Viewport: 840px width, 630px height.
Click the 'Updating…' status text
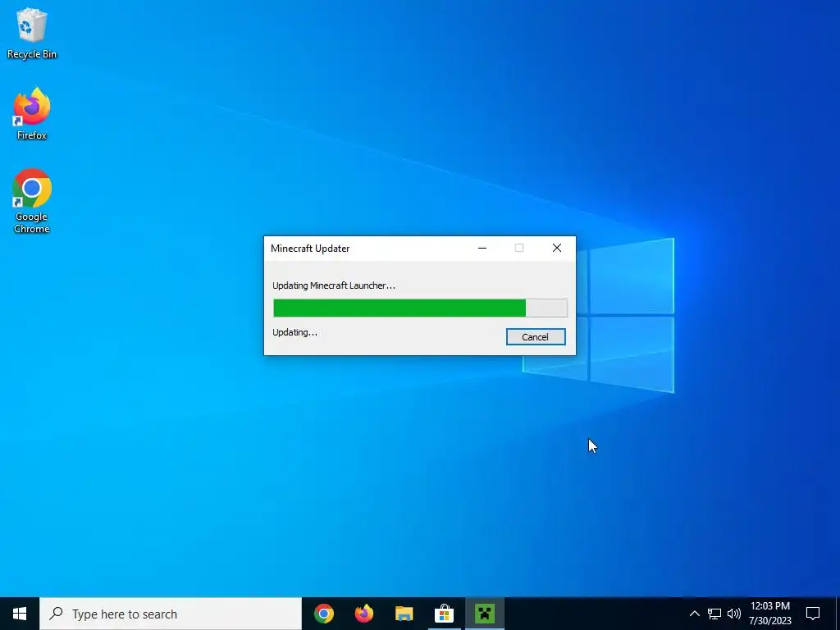[294, 332]
